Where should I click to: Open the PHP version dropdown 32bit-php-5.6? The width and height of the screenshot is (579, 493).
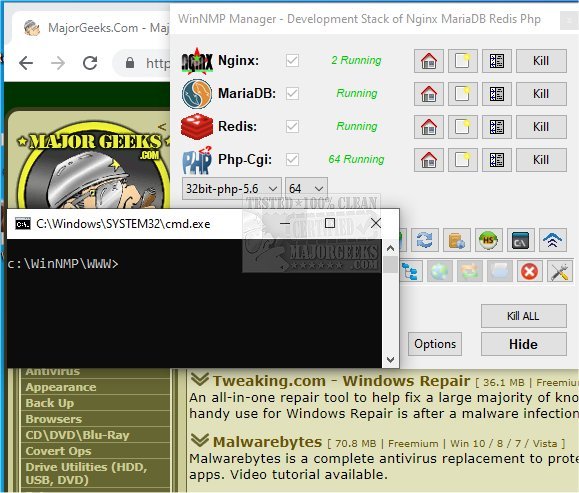point(232,189)
